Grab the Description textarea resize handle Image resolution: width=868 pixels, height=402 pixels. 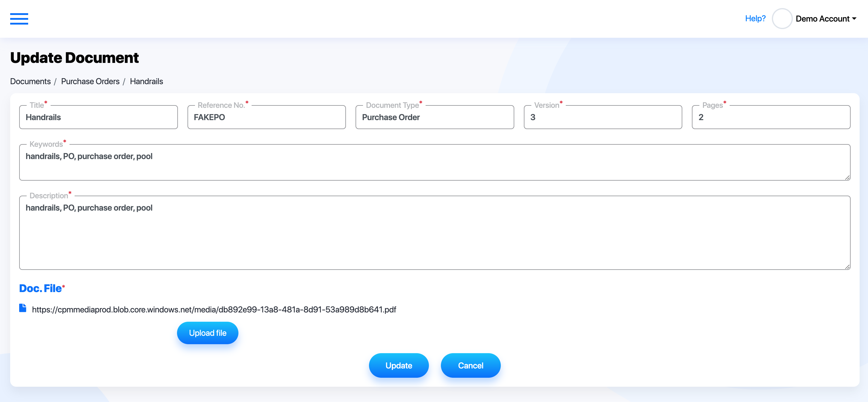(847, 267)
